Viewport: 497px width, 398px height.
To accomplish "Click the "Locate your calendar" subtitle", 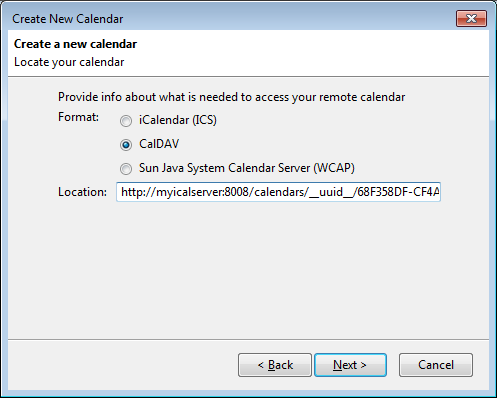I will [x=69, y=62].
